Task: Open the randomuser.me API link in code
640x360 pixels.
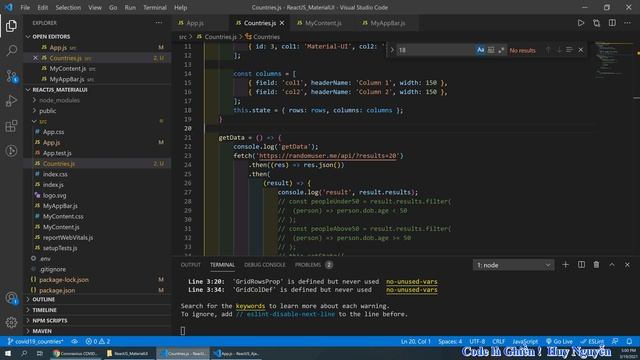Action: (327, 156)
